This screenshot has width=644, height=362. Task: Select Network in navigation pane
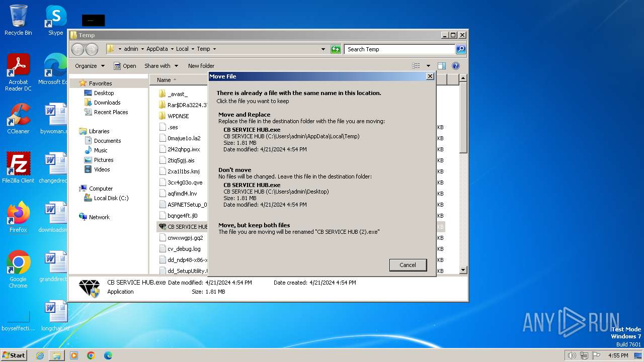pos(99,217)
